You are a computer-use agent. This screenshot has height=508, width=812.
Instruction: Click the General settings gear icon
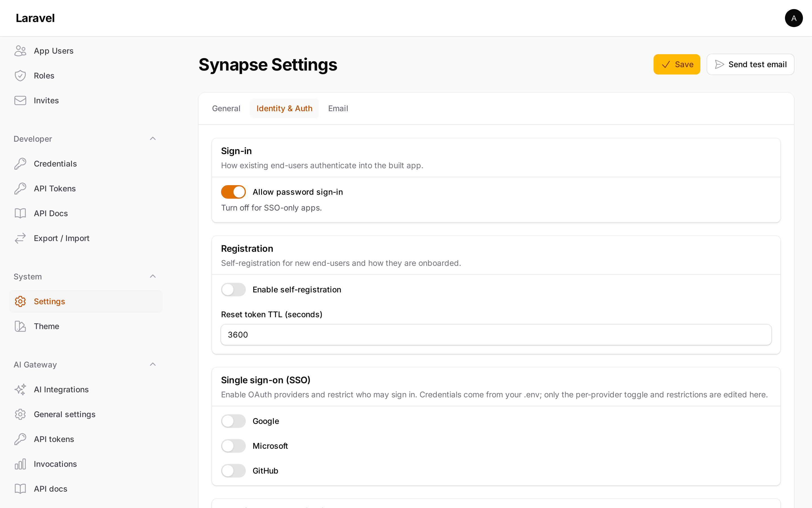coord(20,414)
